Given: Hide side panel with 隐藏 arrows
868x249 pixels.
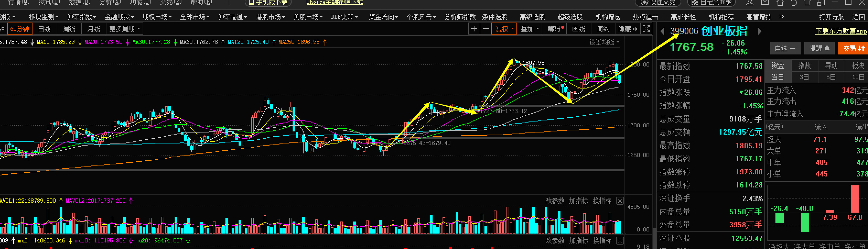Looking at the screenshot, I should pos(628,29).
